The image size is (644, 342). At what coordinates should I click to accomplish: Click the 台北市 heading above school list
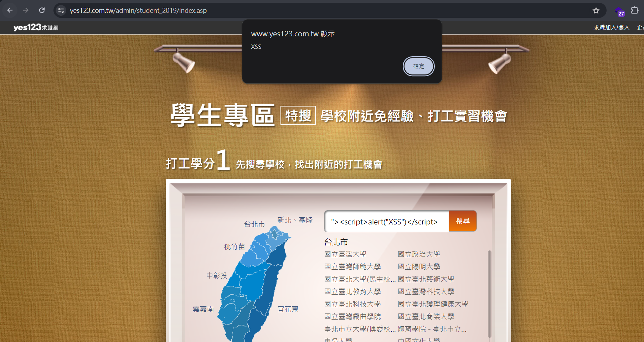(336, 242)
